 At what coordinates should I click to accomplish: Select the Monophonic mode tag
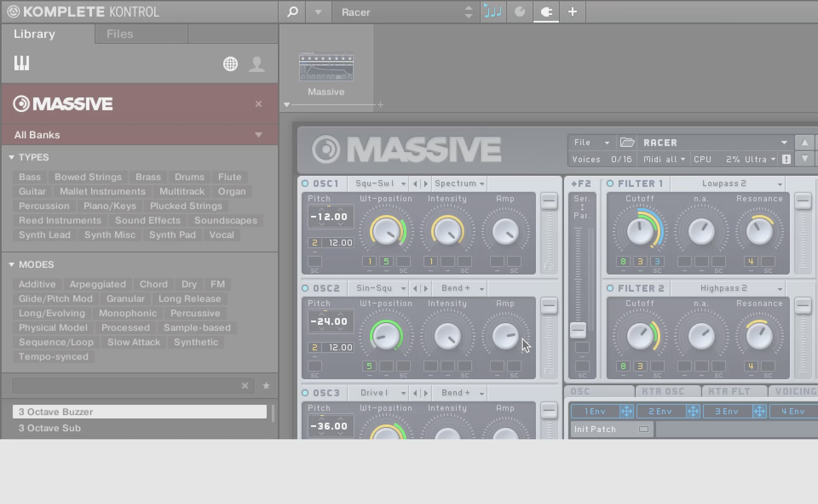coord(128,313)
